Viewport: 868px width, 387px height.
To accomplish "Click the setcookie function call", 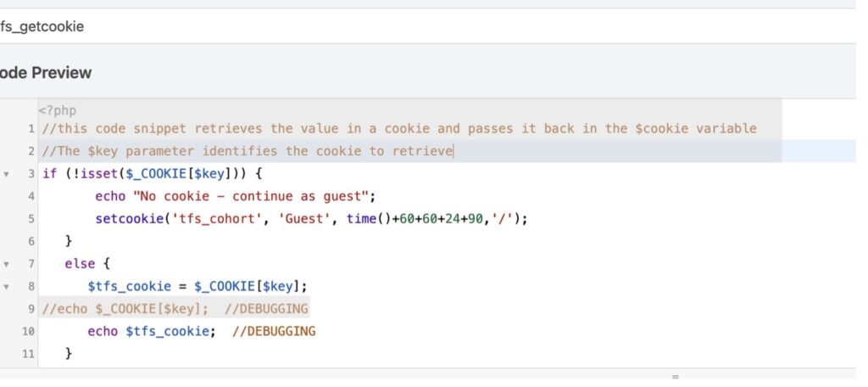I will click(128, 219).
